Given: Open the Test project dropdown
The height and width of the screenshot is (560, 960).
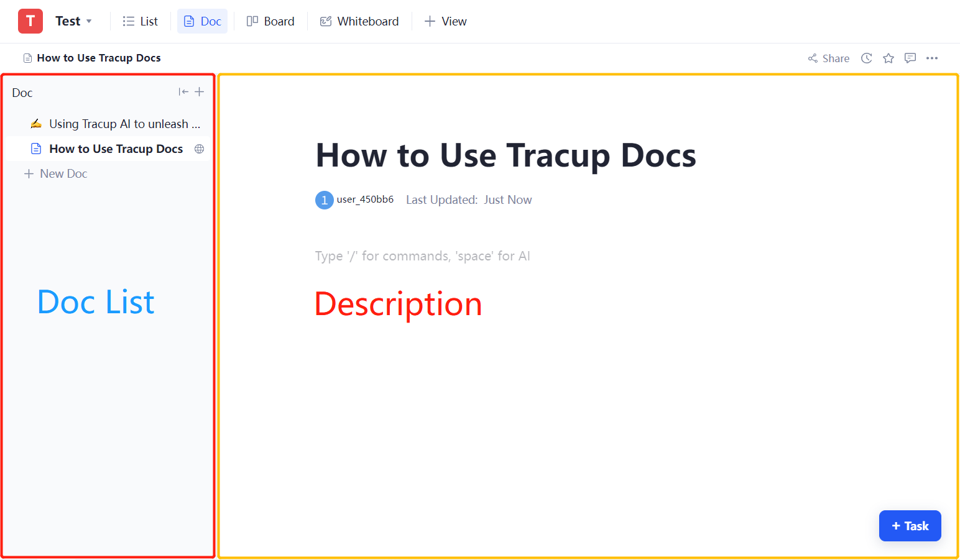Looking at the screenshot, I should [73, 21].
